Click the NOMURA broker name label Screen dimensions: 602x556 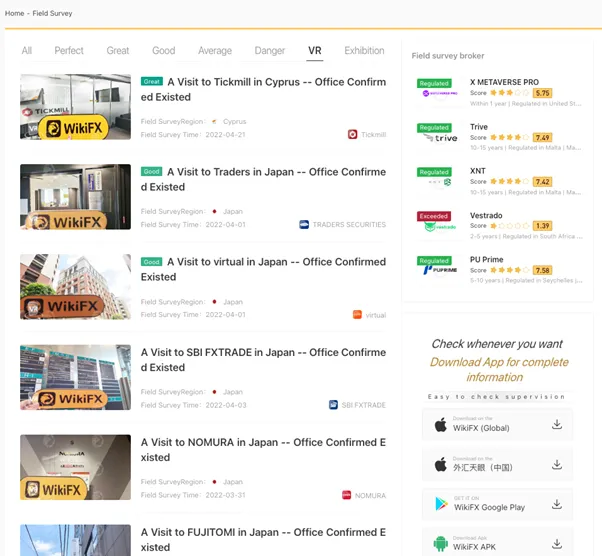pyautogui.click(x=370, y=495)
